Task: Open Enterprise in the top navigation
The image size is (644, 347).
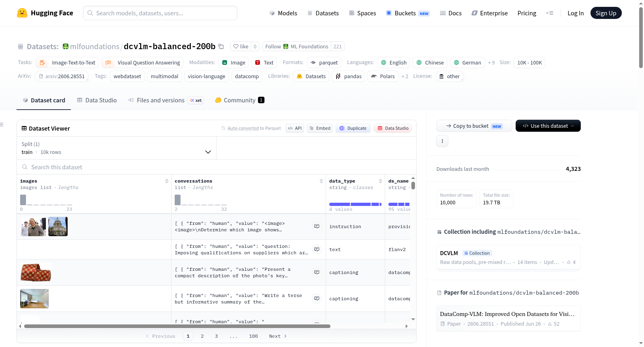Action: point(489,13)
